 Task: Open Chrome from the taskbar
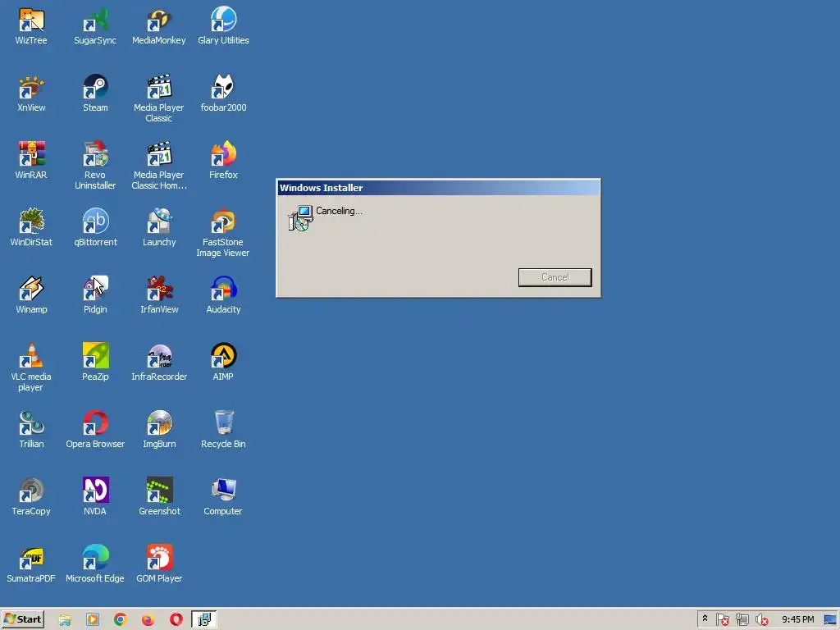121,620
